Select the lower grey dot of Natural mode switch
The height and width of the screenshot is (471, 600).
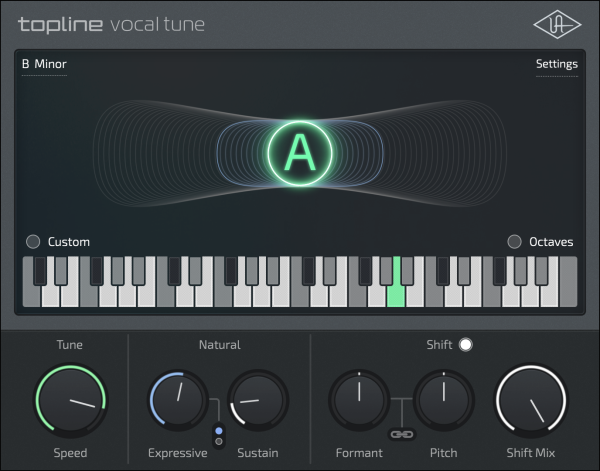[219, 442]
